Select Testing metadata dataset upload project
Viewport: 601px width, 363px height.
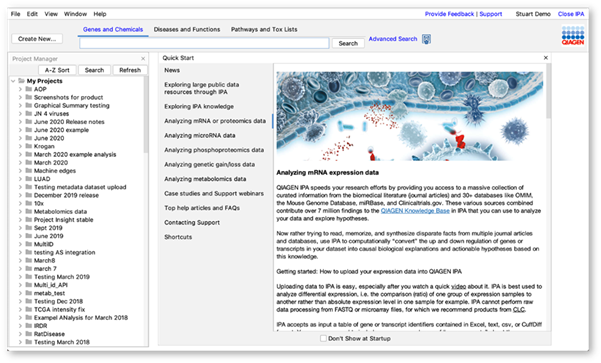click(80, 187)
